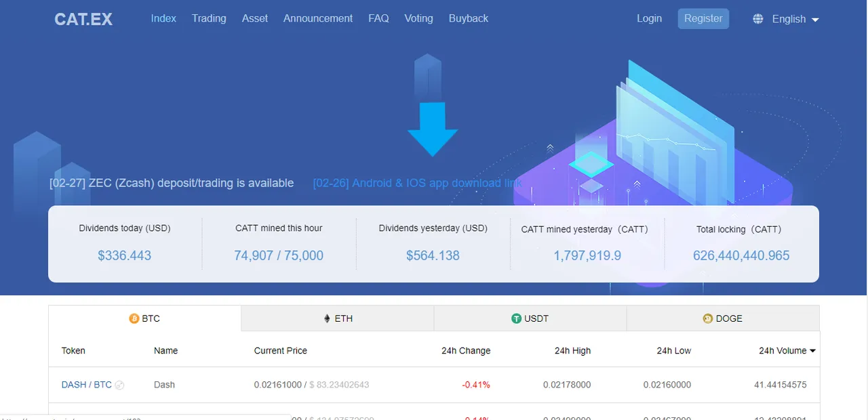Sort by 24h Volume column arrow
The height and width of the screenshot is (420, 868).
(812, 351)
